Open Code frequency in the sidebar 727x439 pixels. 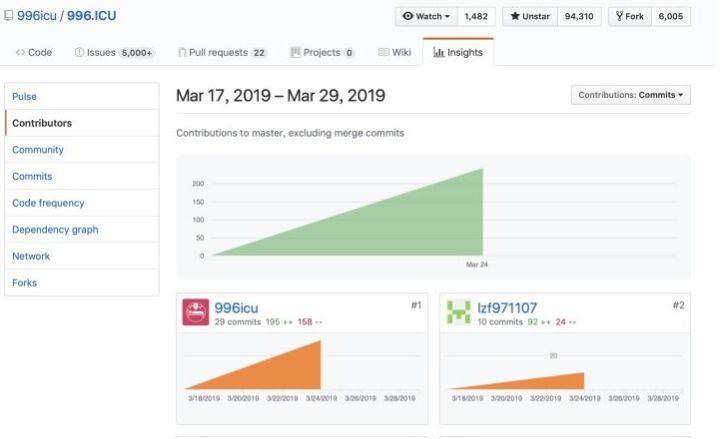click(82, 203)
